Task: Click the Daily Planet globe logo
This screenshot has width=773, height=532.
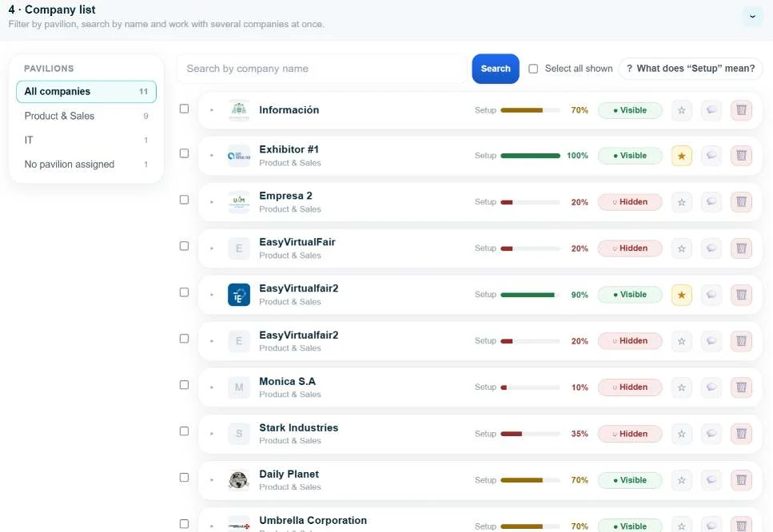Action: (x=238, y=480)
